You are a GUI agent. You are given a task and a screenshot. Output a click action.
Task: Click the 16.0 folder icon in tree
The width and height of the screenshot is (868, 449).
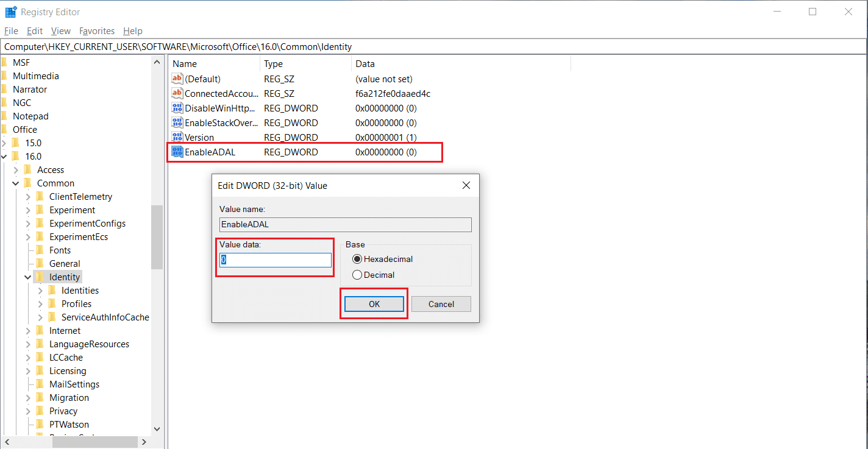[16, 157]
